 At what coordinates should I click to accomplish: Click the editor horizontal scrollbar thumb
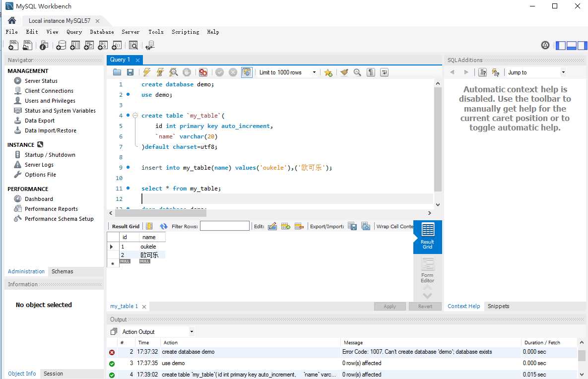coord(160,213)
